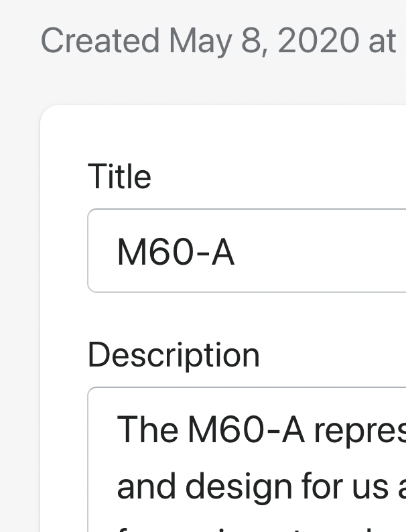The image size is (406, 532).
Task: Click the partially visible third description line
Action: 261,529
